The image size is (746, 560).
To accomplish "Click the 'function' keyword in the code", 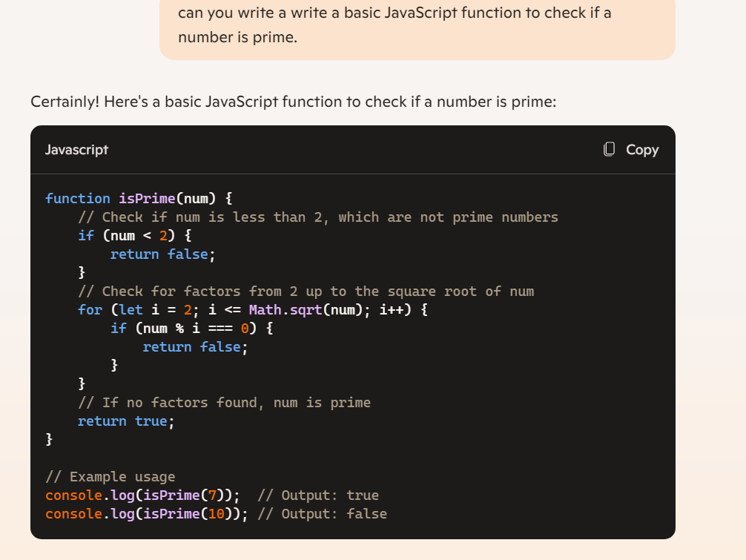I will (x=77, y=198).
